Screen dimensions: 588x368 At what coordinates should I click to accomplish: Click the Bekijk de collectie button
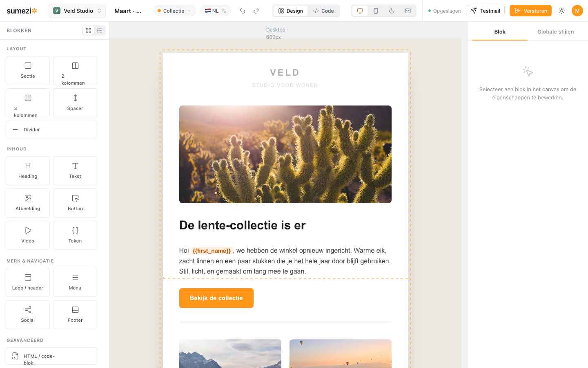(216, 298)
